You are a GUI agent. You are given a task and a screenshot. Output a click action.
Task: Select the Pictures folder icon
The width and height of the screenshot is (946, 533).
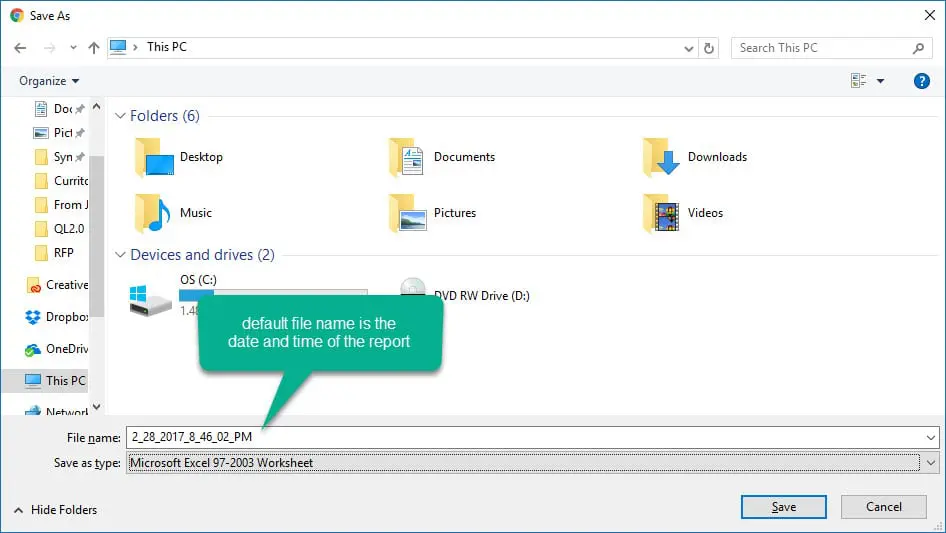tap(408, 212)
